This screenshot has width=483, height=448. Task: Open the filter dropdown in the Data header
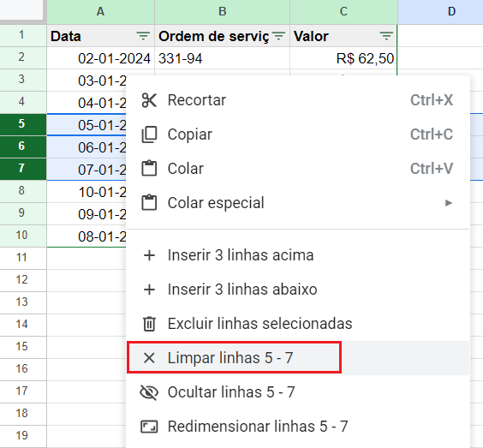[x=143, y=36]
